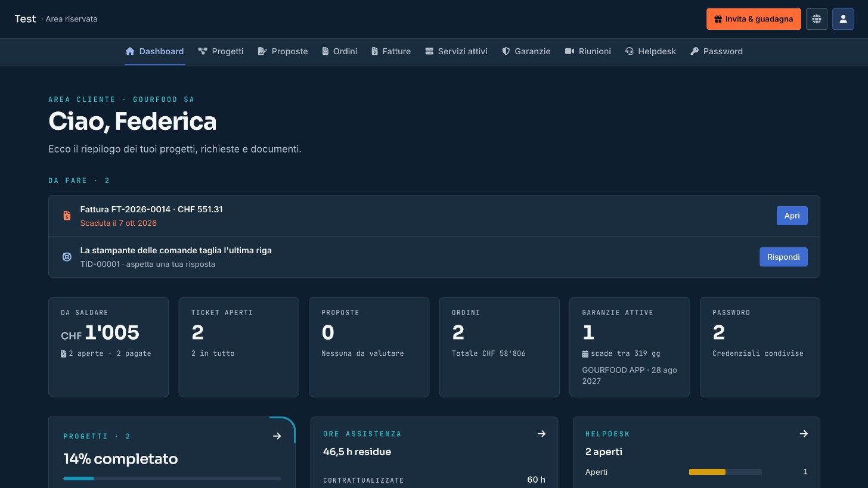Open the Ordini summary card

[499, 347]
